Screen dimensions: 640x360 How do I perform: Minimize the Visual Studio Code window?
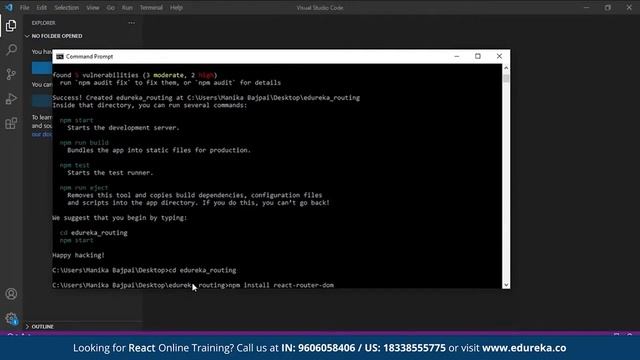587,7
